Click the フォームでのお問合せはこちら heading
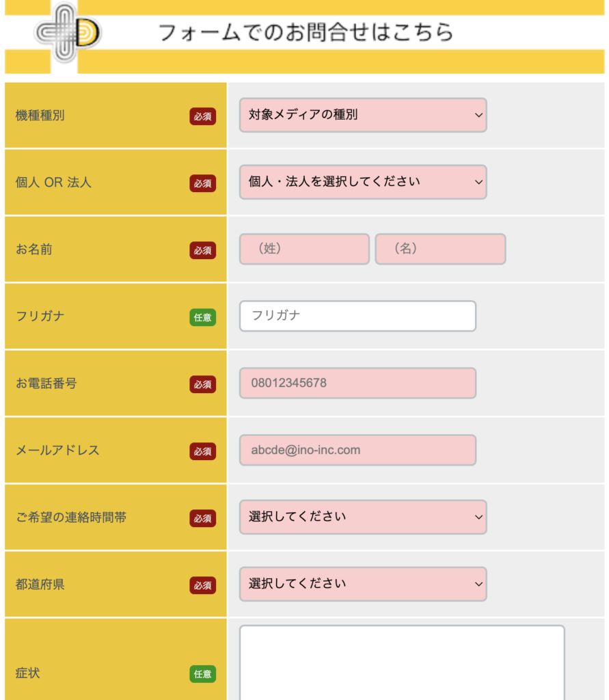 click(305, 31)
